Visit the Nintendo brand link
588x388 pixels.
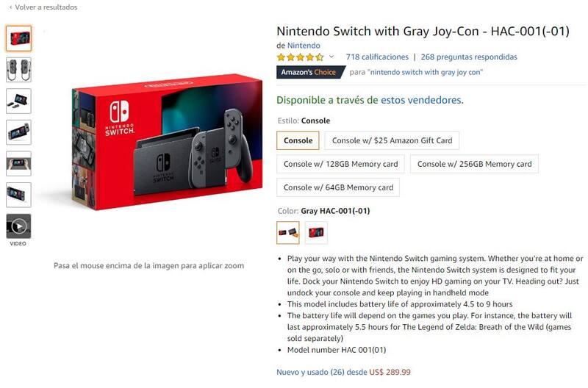304,46
